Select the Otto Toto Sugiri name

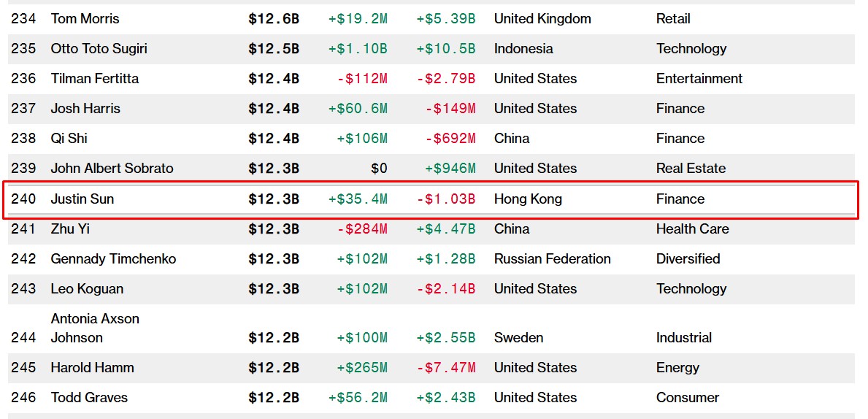99,48
